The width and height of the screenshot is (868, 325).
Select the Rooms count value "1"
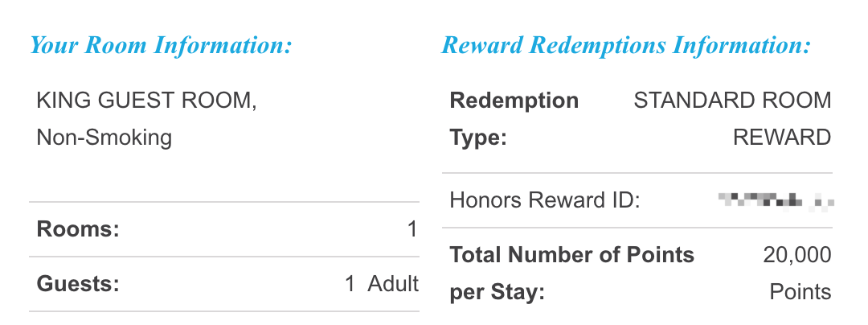(412, 229)
